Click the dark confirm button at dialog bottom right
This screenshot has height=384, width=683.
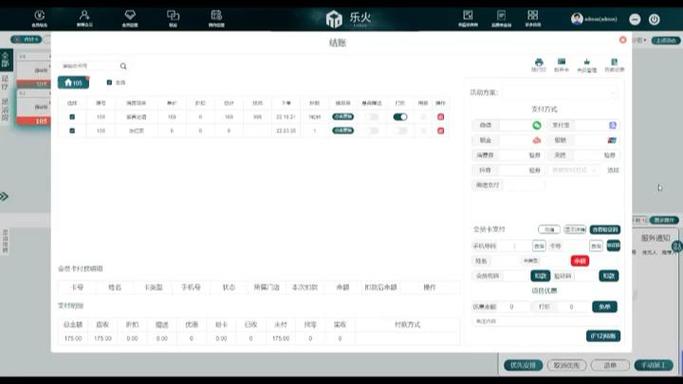click(603, 336)
